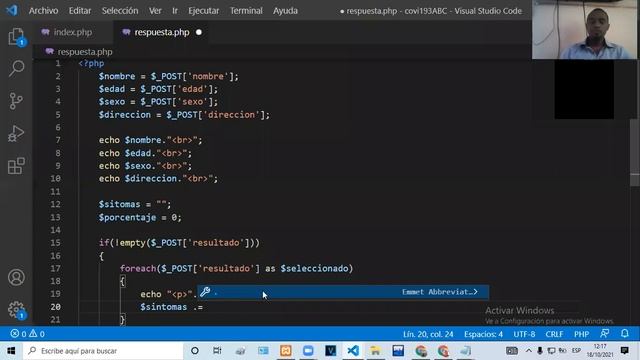Open the Ver menu
This screenshot has width=640, height=360.
[155, 11]
